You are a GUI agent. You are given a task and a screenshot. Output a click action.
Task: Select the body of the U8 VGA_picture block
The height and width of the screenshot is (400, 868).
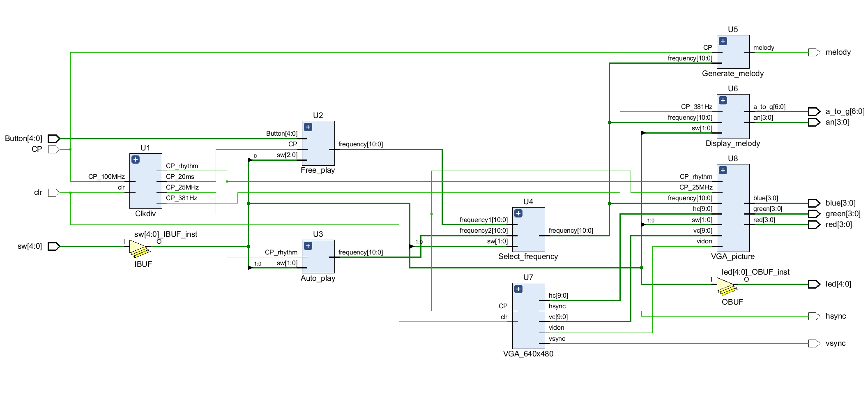click(x=733, y=208)
